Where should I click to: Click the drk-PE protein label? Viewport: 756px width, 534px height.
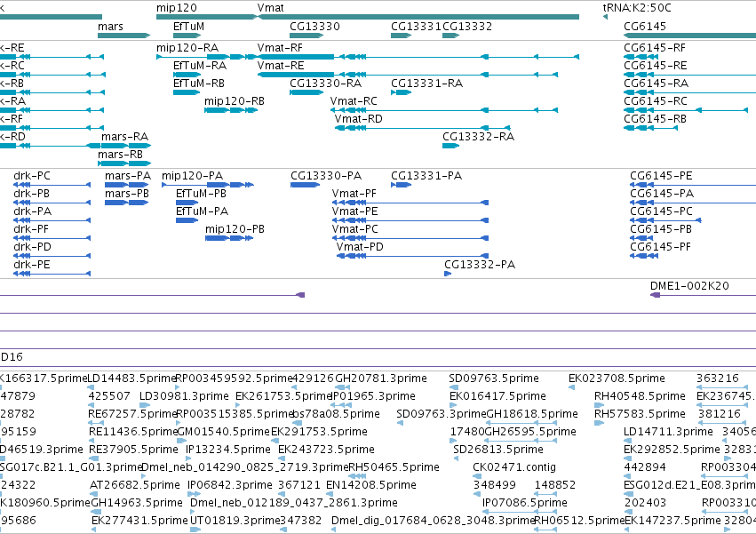[32, 266]
